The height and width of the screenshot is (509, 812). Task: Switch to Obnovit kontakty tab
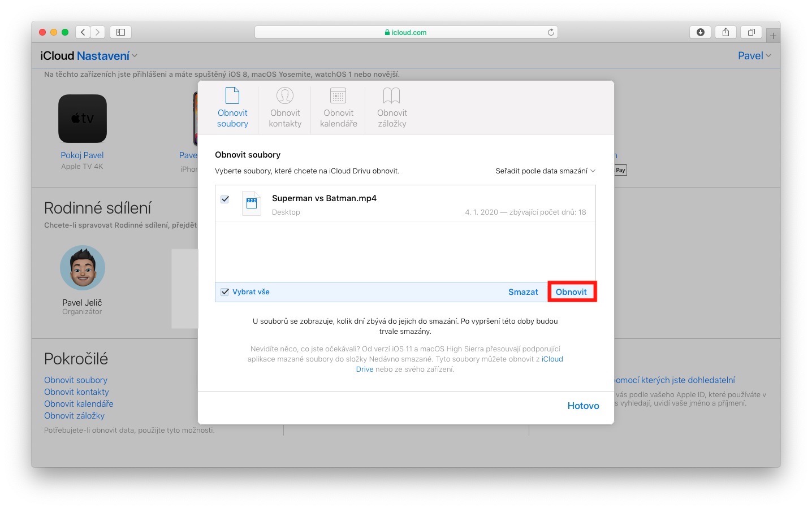[285, 107]
